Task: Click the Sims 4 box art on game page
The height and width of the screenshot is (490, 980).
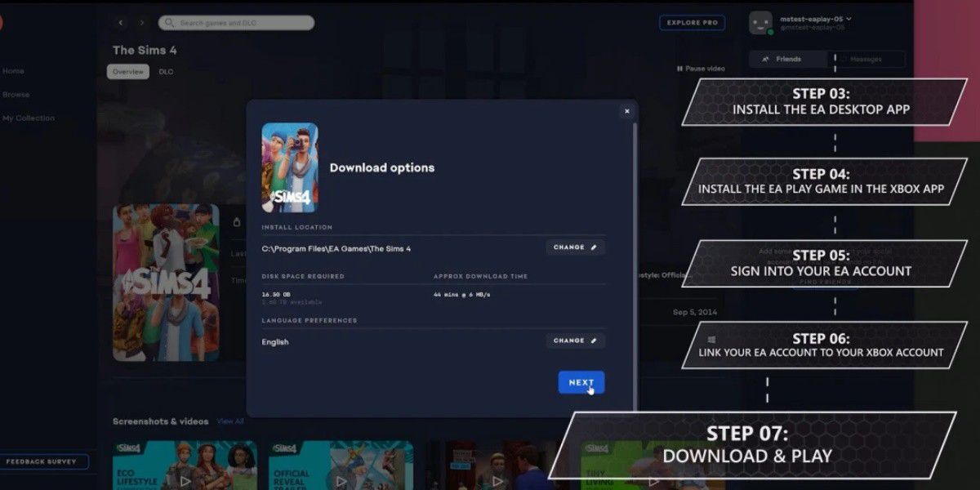Action: coord(166,283)
